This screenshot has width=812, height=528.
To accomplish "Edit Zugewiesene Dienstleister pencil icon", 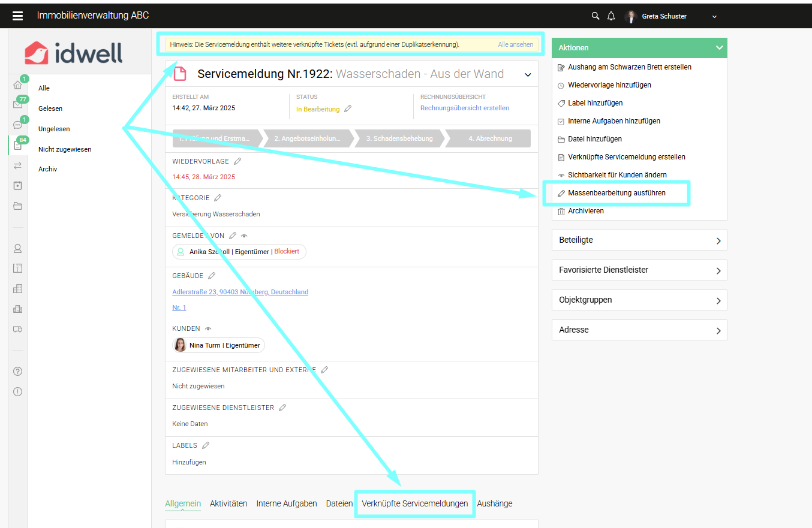I will click(x=282, y=408).
